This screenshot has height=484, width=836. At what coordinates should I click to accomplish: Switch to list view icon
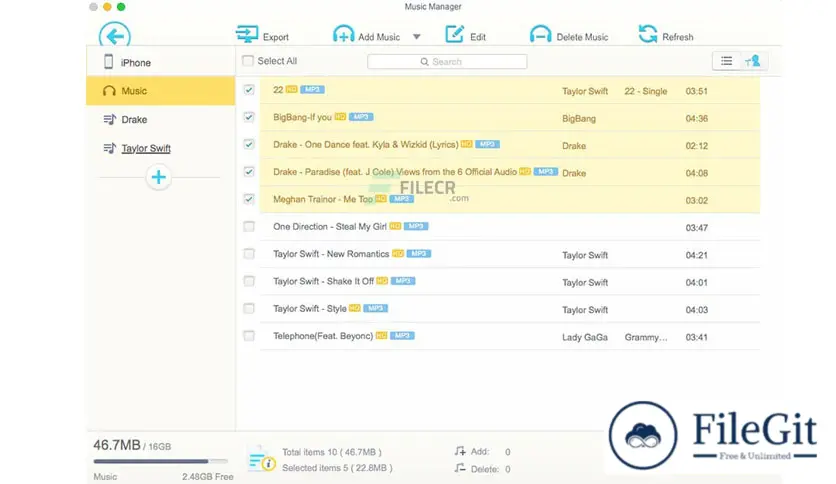tap(726, 61)
